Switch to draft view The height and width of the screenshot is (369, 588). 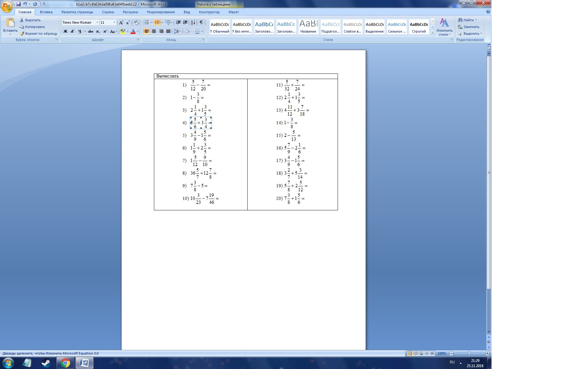pos(432,353)
